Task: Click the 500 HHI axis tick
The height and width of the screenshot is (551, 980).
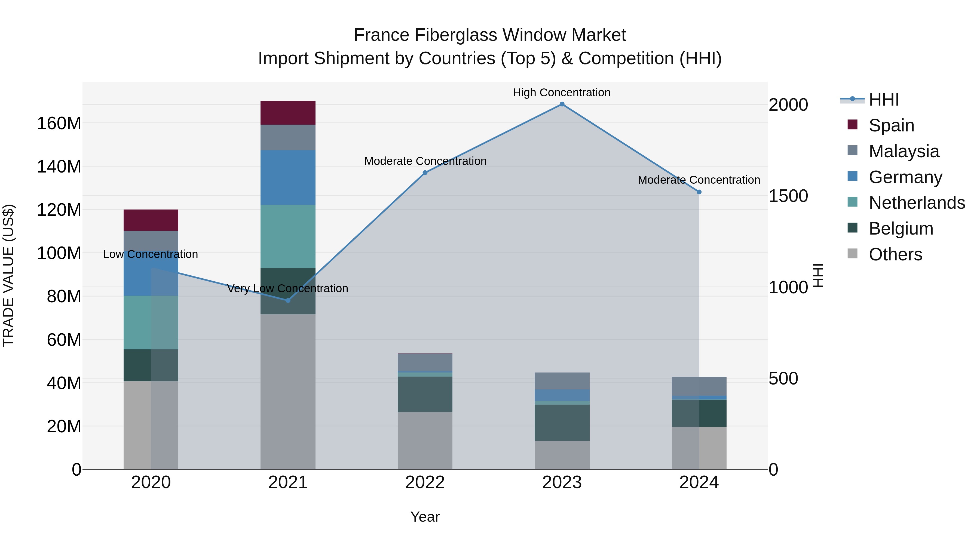Action: (x=783, y=378)
